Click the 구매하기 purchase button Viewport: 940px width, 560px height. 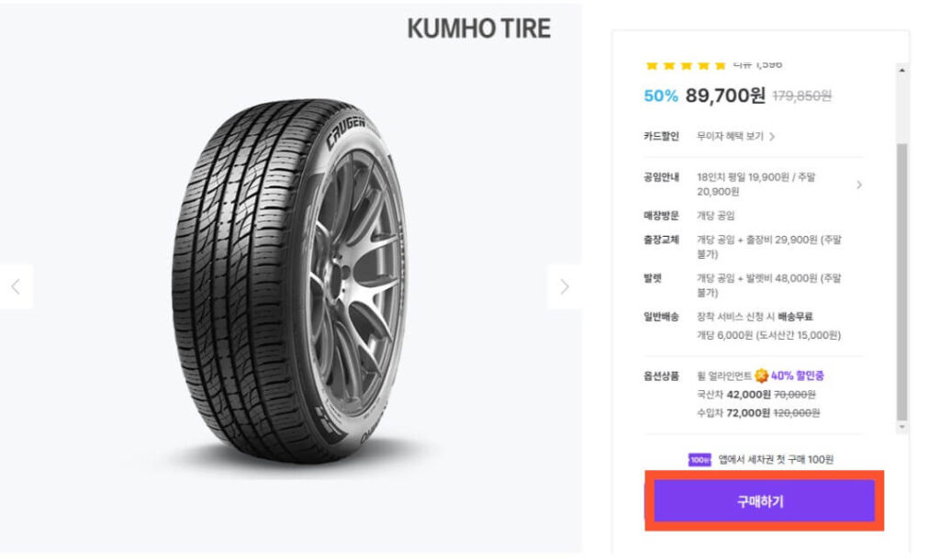tap(764, 501)
